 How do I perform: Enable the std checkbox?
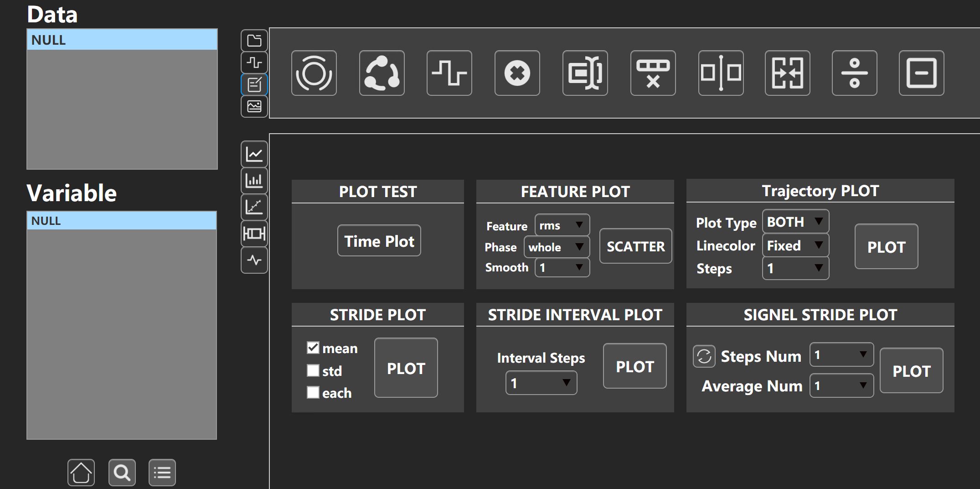pos(313,370)
